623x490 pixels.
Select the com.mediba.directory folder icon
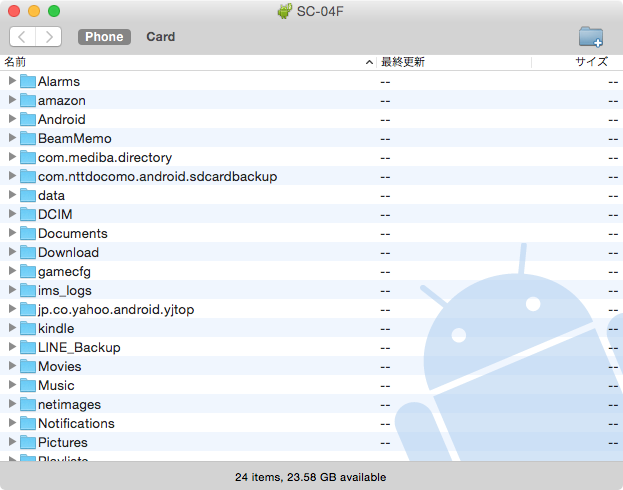(x=28, y=157)
